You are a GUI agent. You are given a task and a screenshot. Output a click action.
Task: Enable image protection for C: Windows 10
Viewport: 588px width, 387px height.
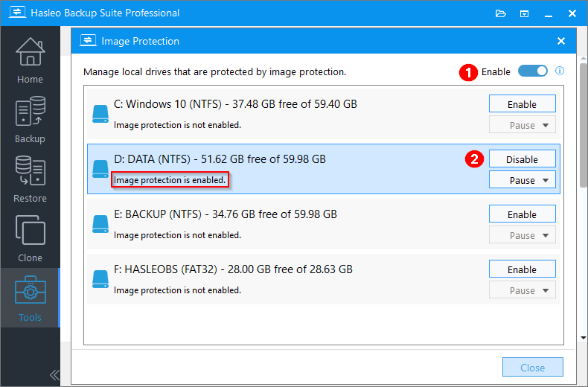[x=522, y=104]
